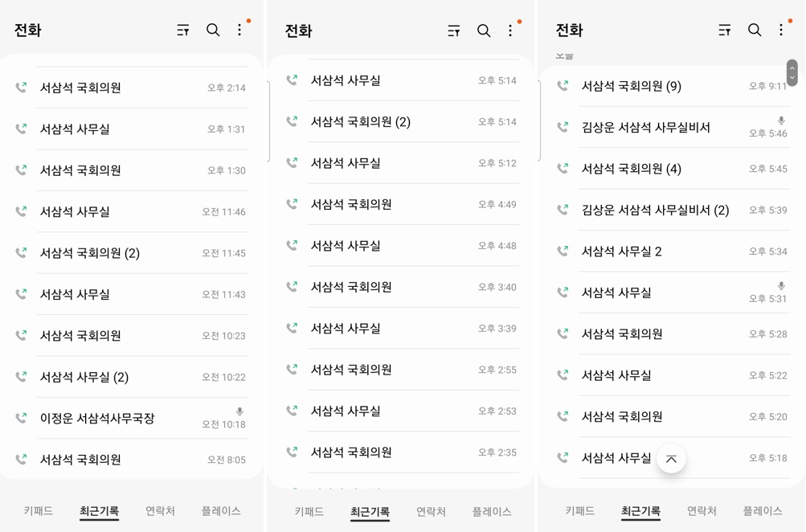806x532 pixels.
Task: Open search in the leftmost phone screen
Action: [x=213, y=31]
